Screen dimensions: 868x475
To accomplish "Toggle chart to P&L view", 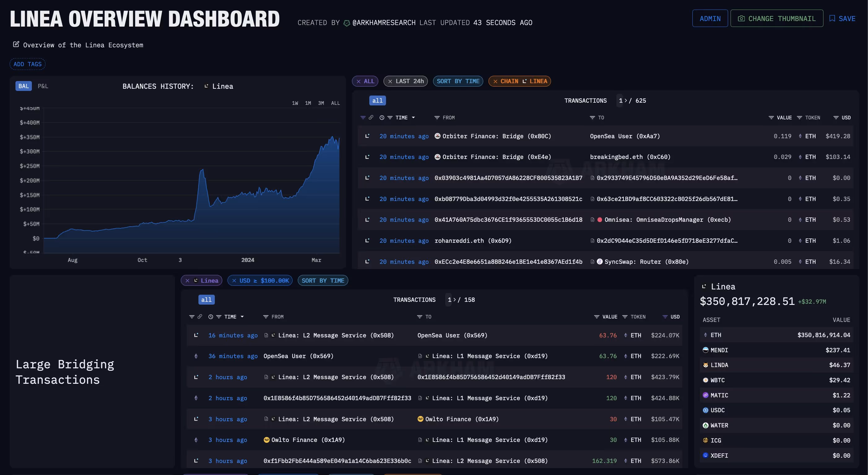I will 43,86.
